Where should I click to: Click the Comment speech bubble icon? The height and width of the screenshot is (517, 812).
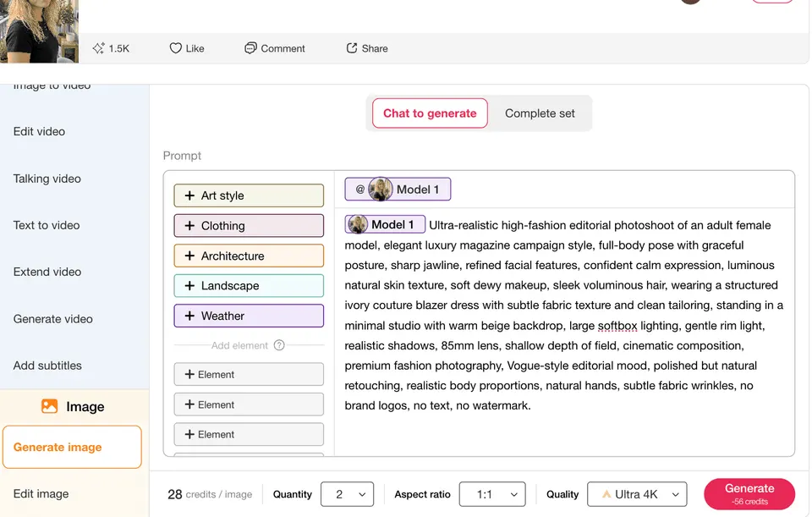pyautogui.click(x=250, y=48)
